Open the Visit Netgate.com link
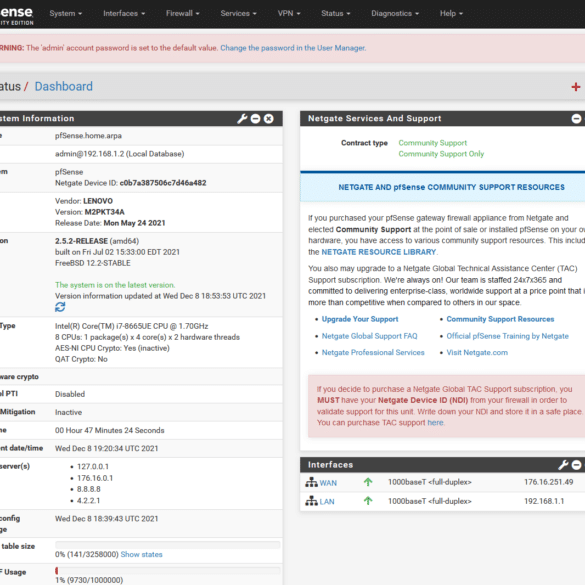The width and height of the screenshot is (585, 585). (x=477, y=353)
